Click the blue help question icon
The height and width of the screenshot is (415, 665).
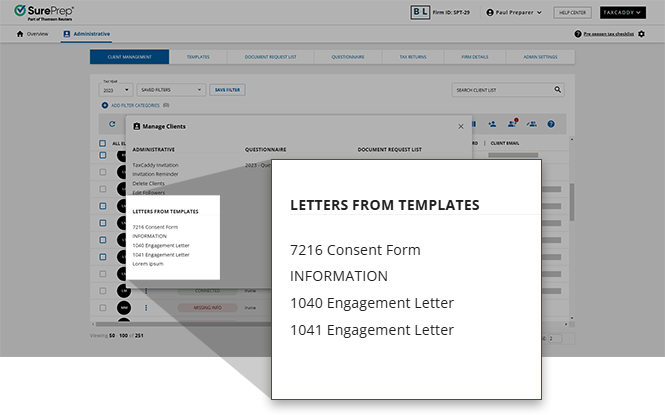pyautogui.click(x=550, y=124)
